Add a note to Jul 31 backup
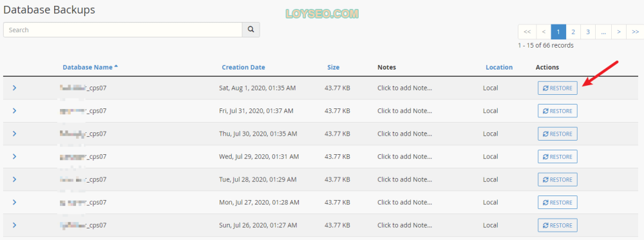 point(404,111)
